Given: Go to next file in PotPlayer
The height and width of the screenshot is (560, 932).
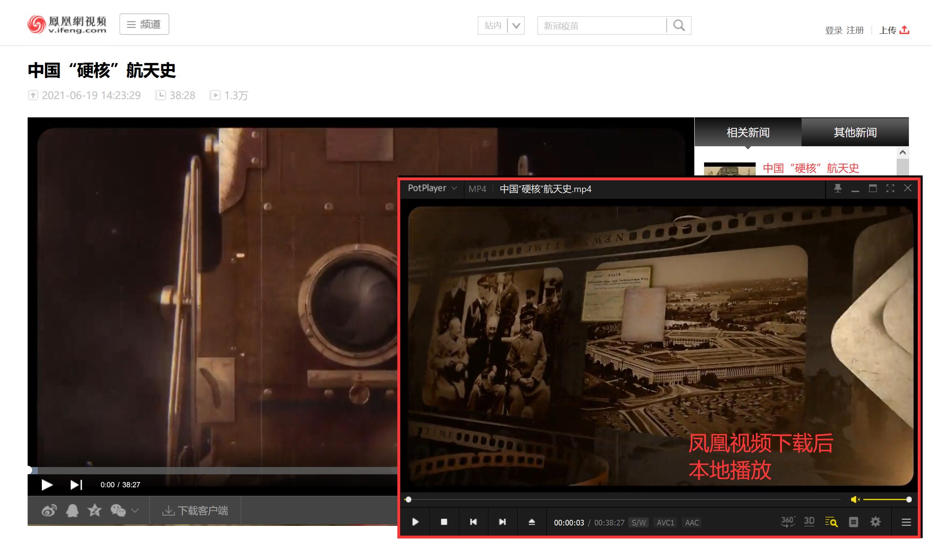Looking at the screenshot, I should click(503, 522).
